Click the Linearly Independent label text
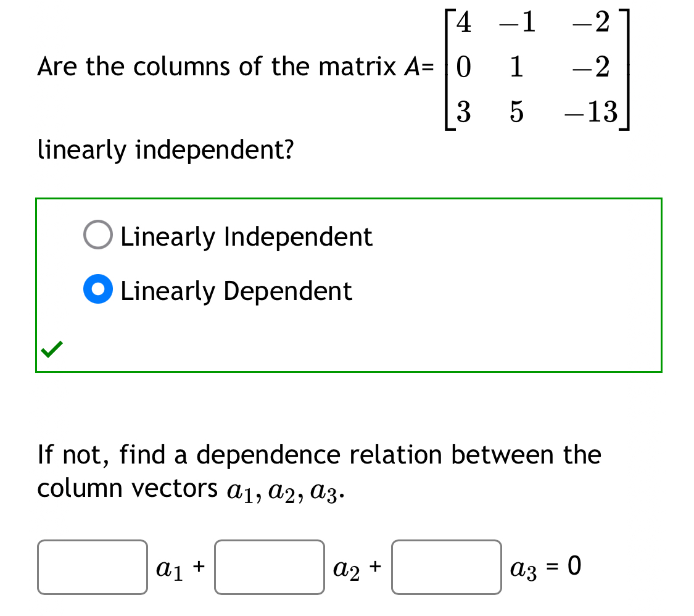694x616 pixels. pyautogui.click(x=246, y=236)
